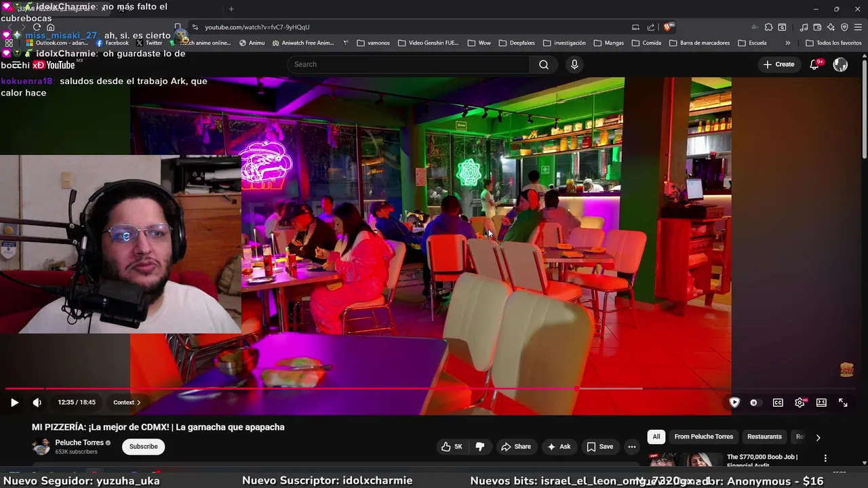
Task: Open the Aniwatch Free Anime bookmark
Action: pyautogui.click(x=303, y=43)
